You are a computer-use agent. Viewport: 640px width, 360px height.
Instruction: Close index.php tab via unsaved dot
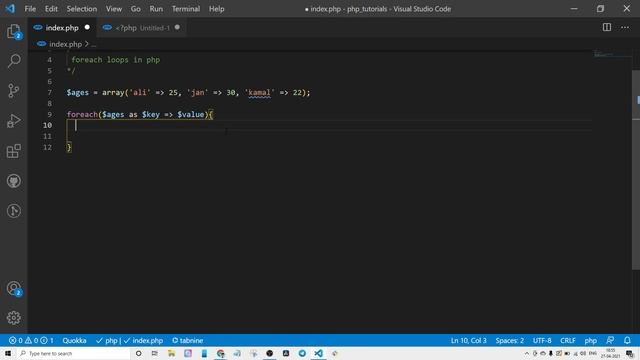(87, 27)
